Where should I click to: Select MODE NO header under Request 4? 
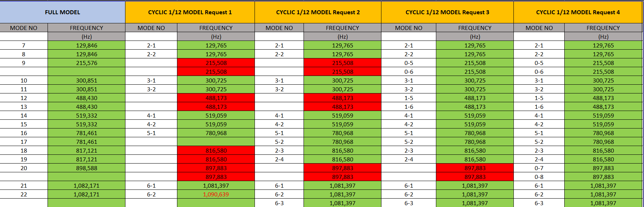[x=539, y=28]
